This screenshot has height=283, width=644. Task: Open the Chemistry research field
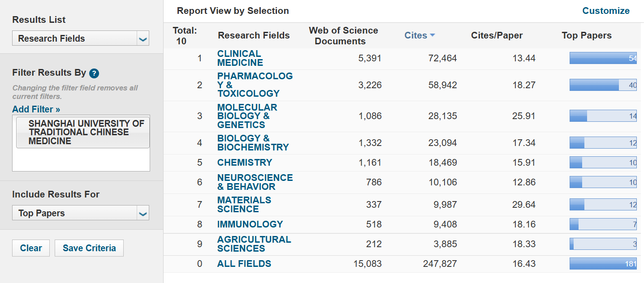pos(245,163)
